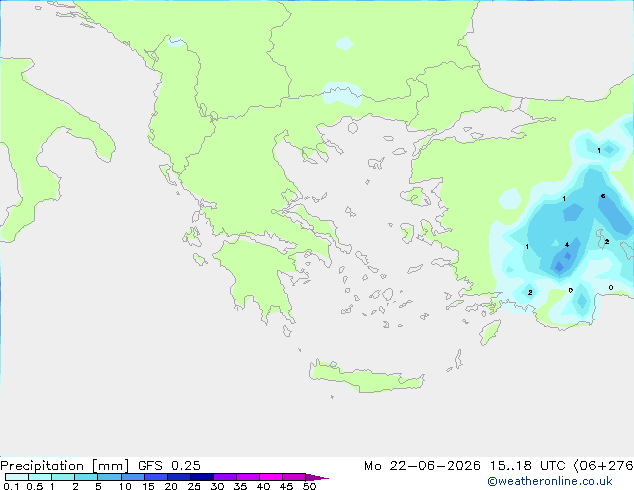
Task: Click the over-50 mm arrow tip of legend
Action: (317, 477)
